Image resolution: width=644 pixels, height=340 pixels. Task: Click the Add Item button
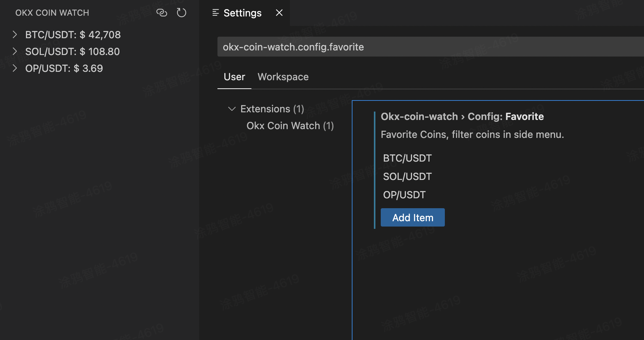pos(413,217)
